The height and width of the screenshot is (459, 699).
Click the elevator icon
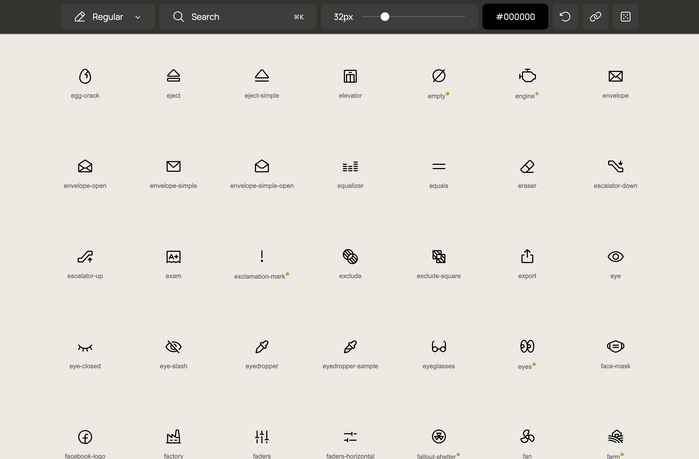point(350,77)
